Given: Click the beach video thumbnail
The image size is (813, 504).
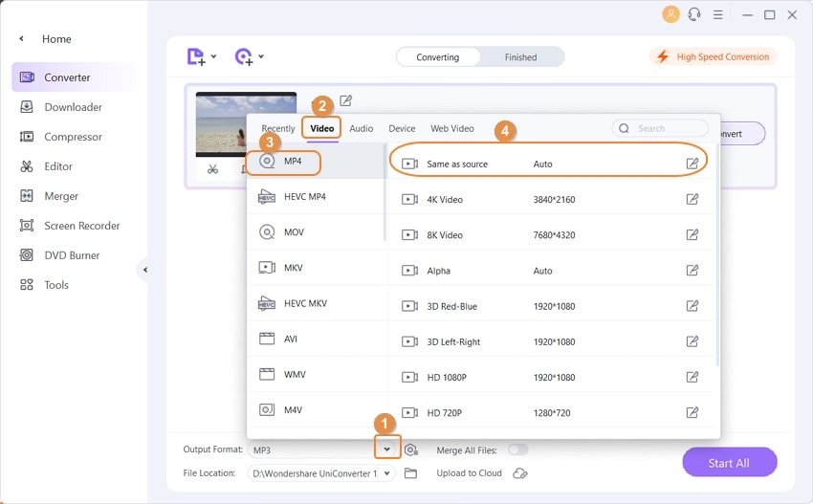Looking at the screenshot, I should coord(221,123).
